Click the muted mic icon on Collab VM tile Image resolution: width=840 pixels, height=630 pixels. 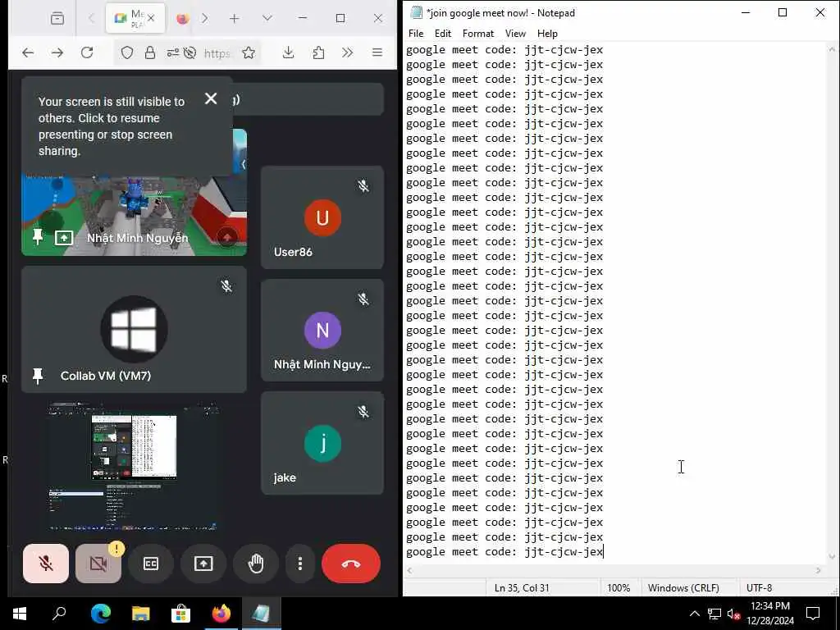point(226,286)
